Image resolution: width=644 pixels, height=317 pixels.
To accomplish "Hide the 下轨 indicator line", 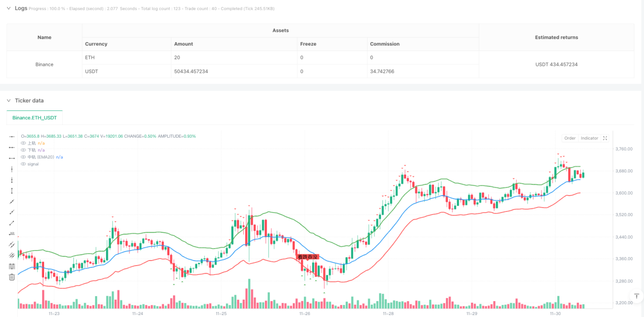I will (23, 150).
